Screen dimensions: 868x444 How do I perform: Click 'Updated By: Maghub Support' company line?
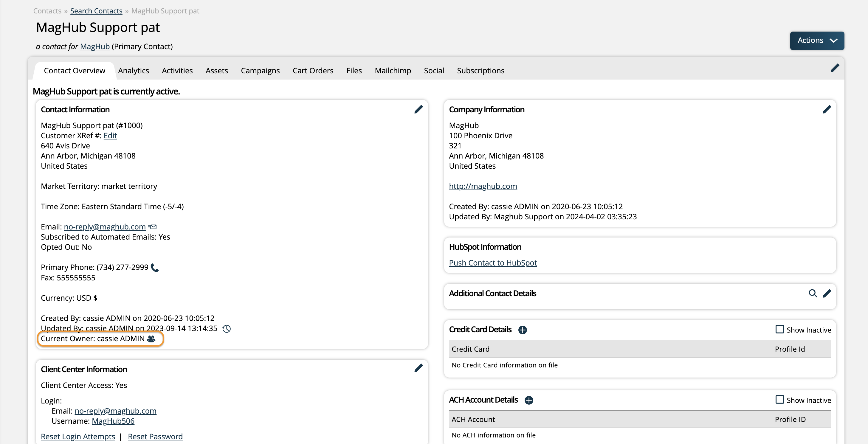point(542,217)
